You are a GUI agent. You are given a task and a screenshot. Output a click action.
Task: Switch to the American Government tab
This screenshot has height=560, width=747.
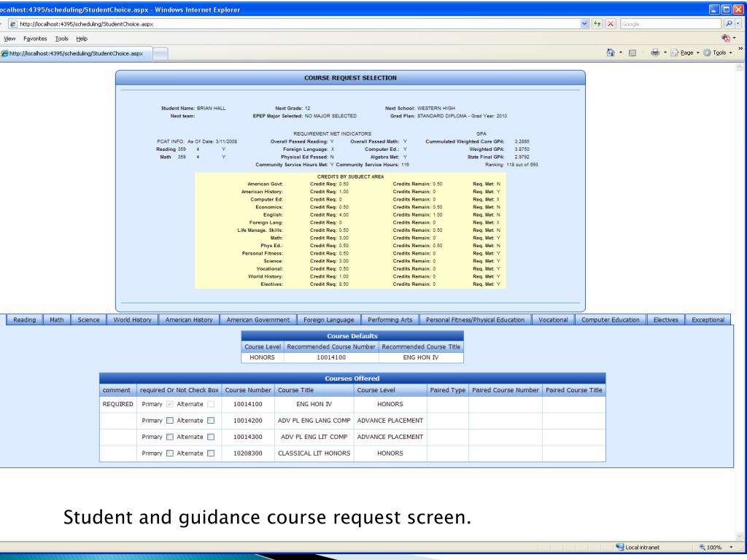click(x=258, y=320)
